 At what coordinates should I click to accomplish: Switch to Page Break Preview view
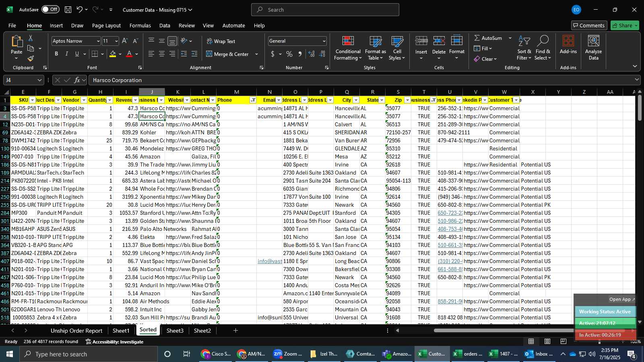click(x=563, y=341)
